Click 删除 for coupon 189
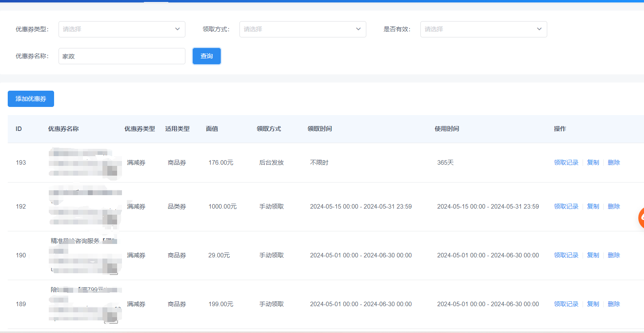 tap(614, 304)
